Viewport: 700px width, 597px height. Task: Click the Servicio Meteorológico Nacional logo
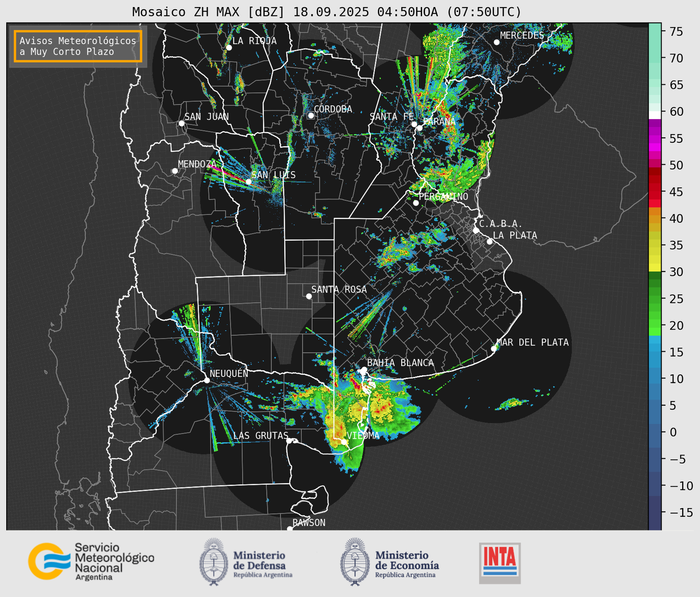point(91,562)
